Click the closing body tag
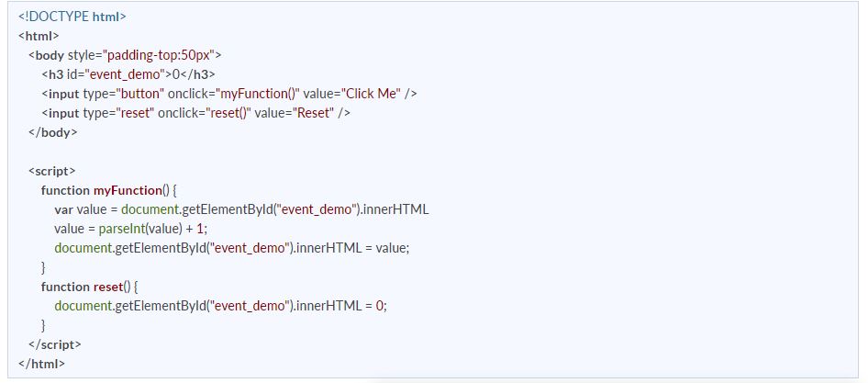The image size is (868, 383). [x=53, y=132]
